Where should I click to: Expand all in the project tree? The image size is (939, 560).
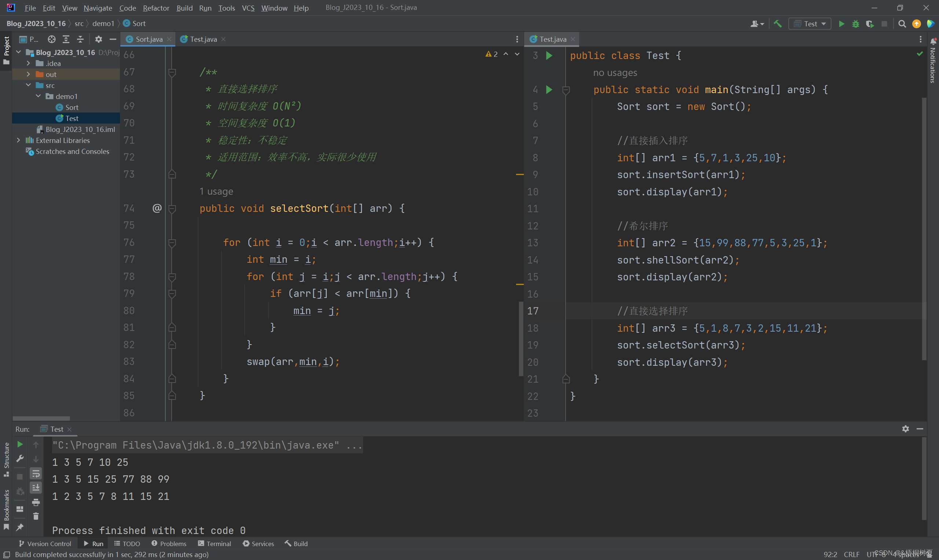[66, 39]
